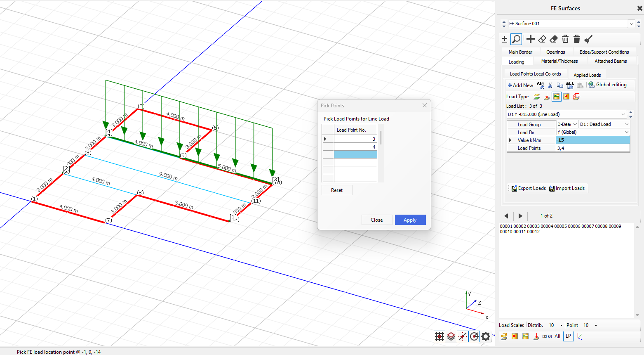Toggle load values '123 kN' display
The width and height of the screenshot is (644, 355).
click(547, 336)
